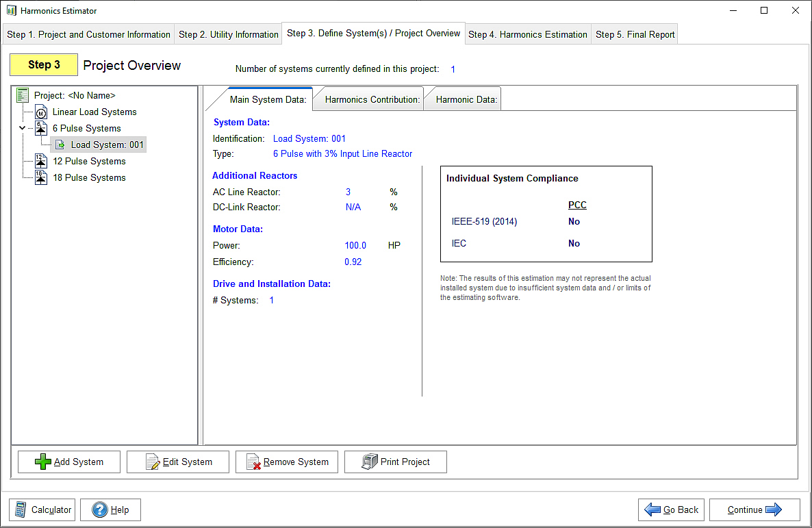
Task: Click the 18 Pulse Systems icon
Action: pyautogui.click(x=41, y=178)
